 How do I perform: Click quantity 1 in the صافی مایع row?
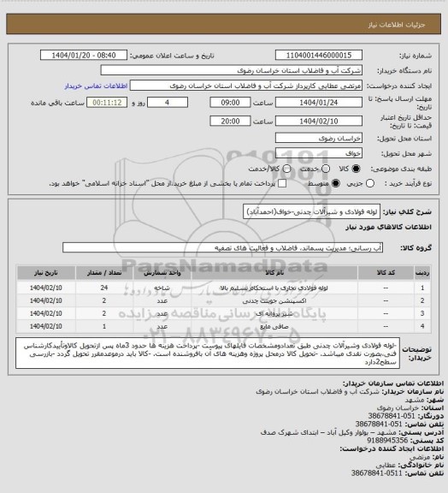104,326
